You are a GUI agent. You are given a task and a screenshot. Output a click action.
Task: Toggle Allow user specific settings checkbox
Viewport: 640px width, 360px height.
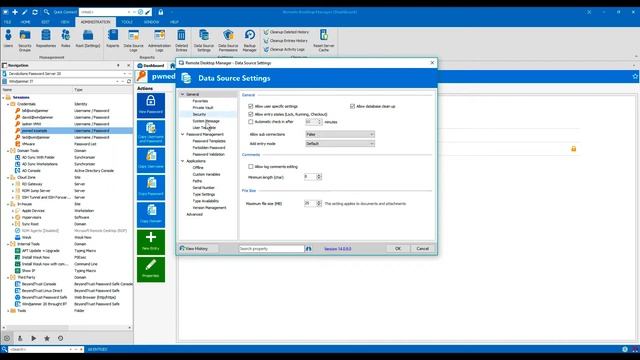pyautogui.click(x=251, y=106)
